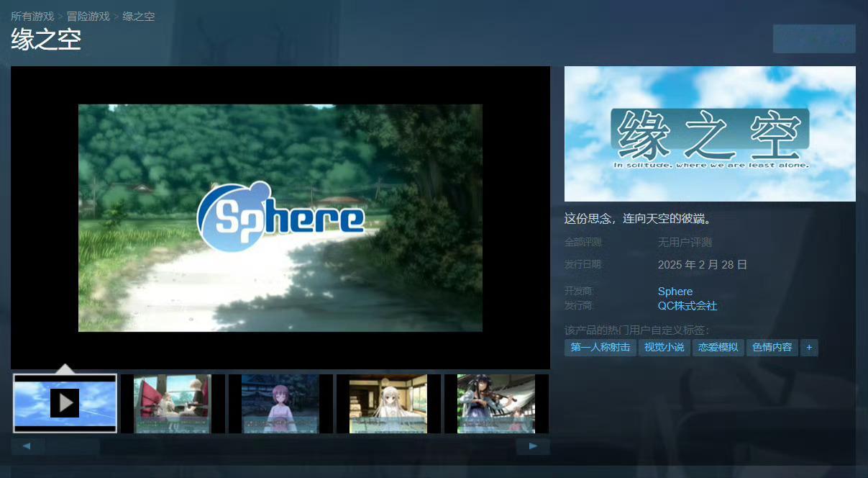Select the train interior screenshot thumbnail

coord(173,403)
